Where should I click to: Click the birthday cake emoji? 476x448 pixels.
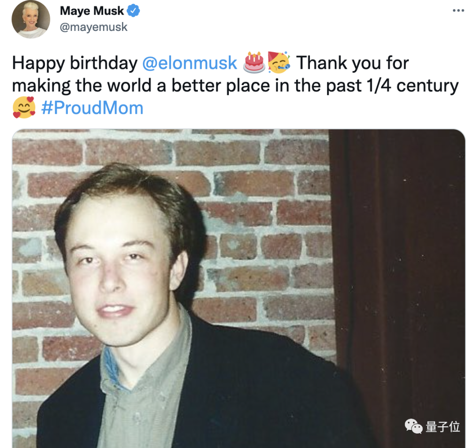pos(254,62)
